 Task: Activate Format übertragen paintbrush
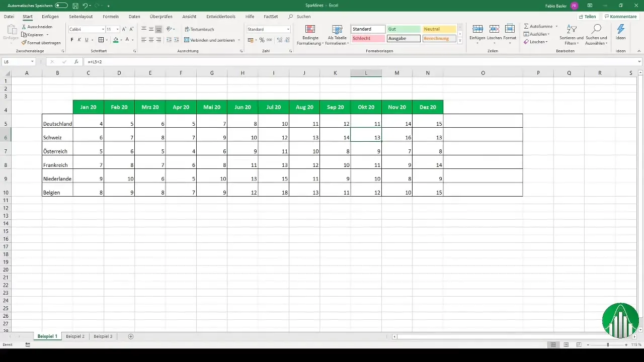point(41,43)
